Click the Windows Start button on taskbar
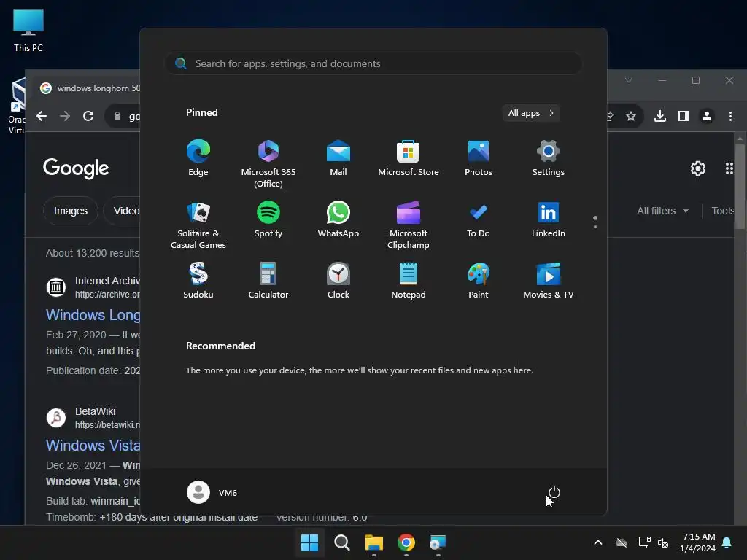The height and width of the screenshot is (560, 747). (x=309, y=542)
